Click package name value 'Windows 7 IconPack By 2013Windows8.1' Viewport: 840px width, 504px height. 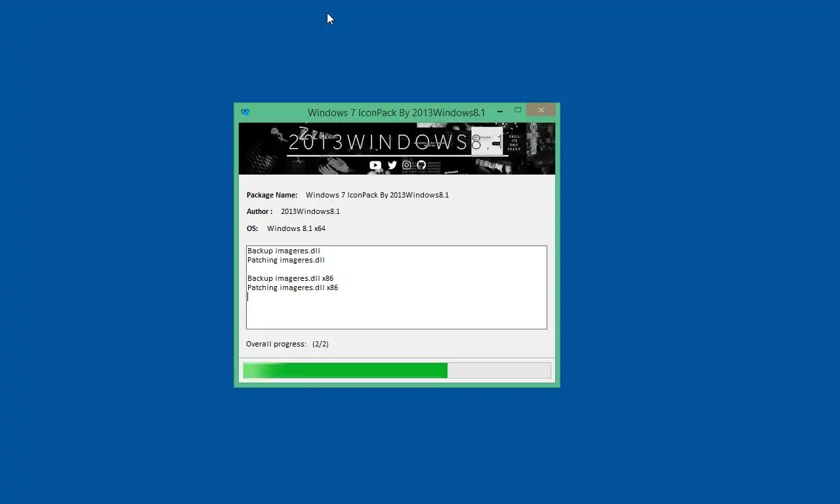[x=377, y=195]
